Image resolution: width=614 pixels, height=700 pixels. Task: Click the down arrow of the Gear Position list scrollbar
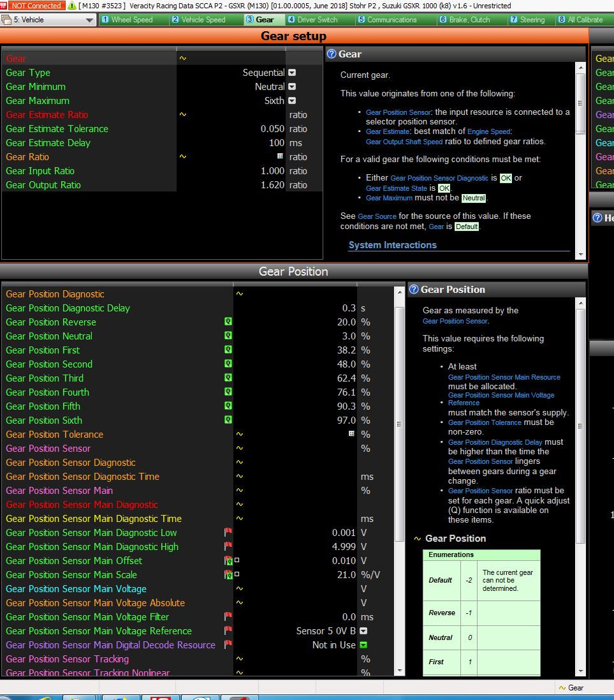[x=399, y=671]
